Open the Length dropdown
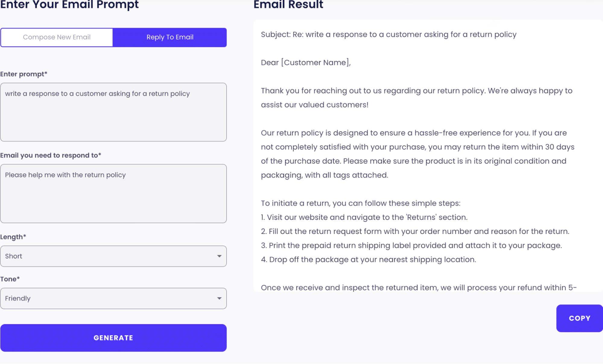The image size is (603, 364). click(113, 256)
